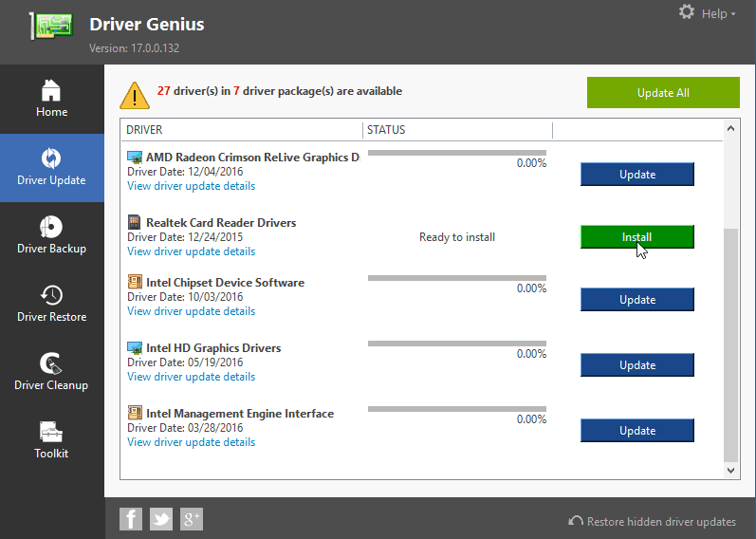Open the Home section icon
Screen dimensions: 756x539
(x=51, y=90)
